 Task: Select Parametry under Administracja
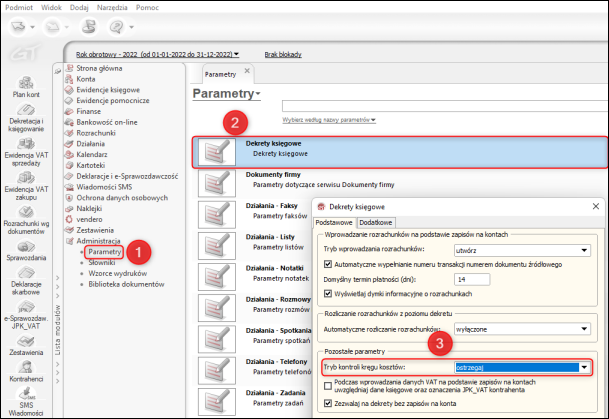click(x=104, y=252)
